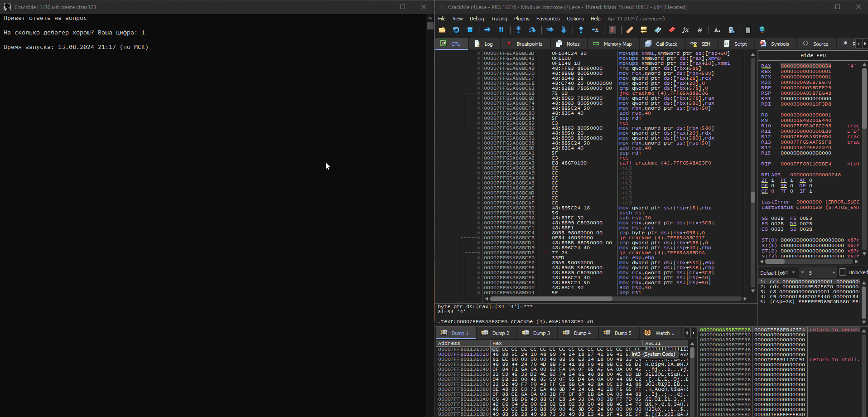Open the String references Az icon

point(717,30)
